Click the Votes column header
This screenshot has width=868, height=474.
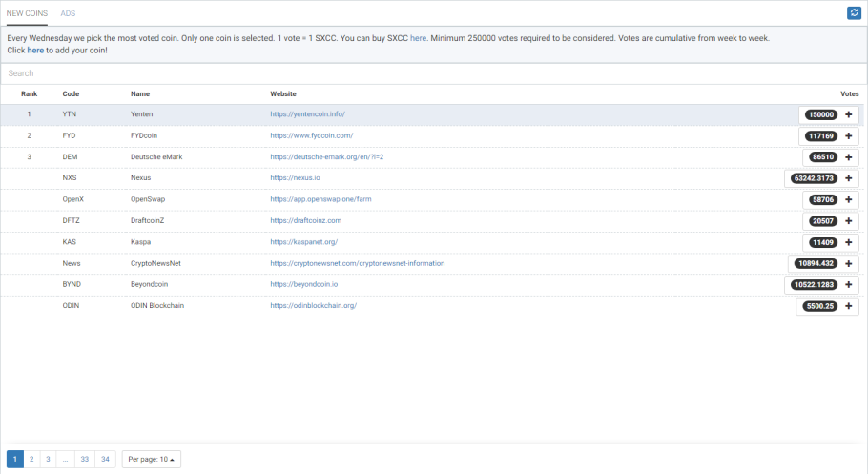[849, 94]
